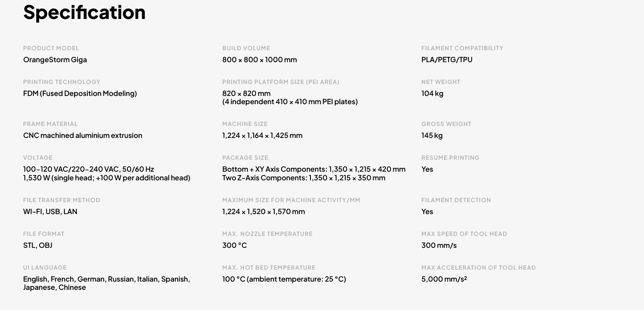Click the OrangeStorm Giga product model value

coord(55,60)
